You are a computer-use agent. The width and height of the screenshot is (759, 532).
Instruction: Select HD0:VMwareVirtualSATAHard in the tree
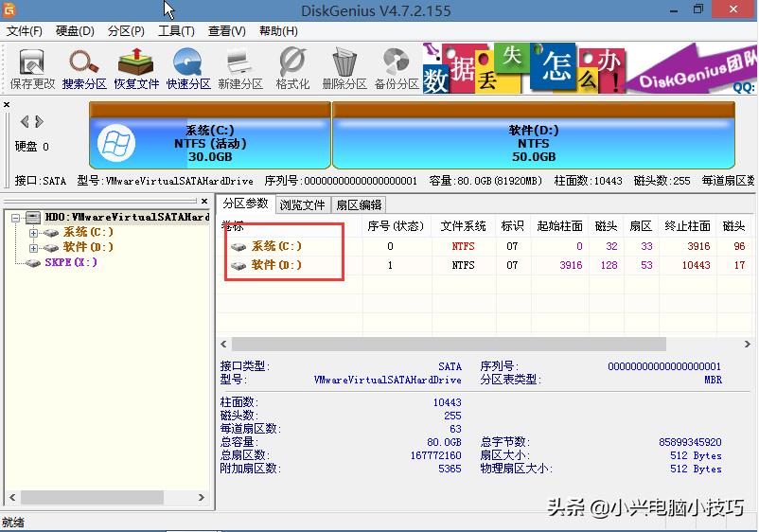click(127, 217)
